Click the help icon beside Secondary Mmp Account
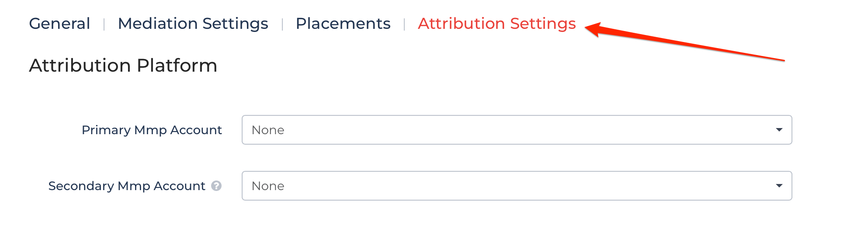This screenshot has height=229, width=868. tap(216, 186)
